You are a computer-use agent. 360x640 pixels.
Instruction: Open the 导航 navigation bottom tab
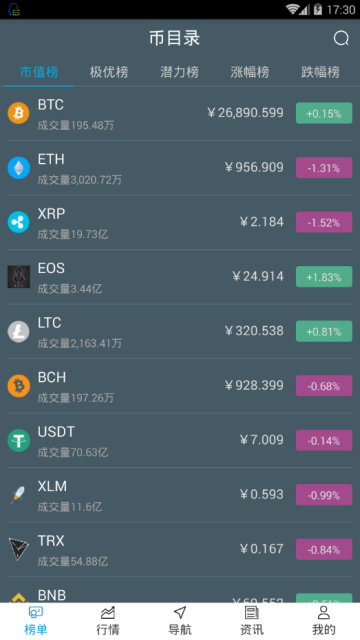[180, 621]
